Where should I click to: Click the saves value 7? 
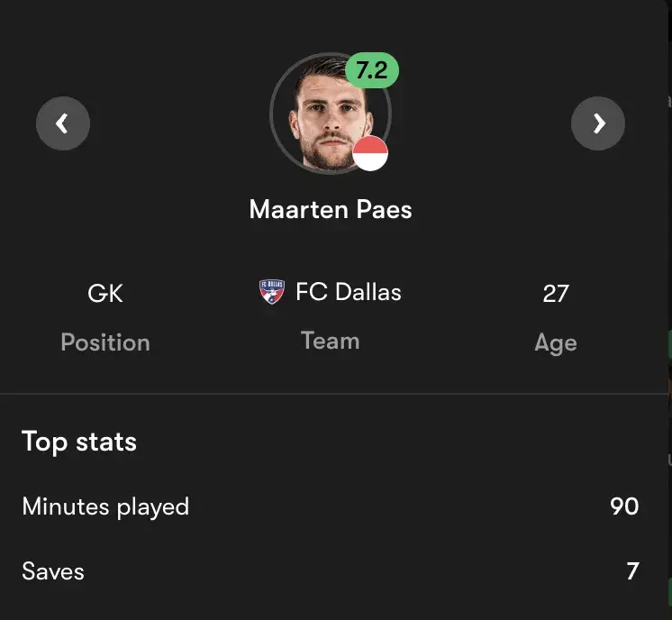pos(632,571)
